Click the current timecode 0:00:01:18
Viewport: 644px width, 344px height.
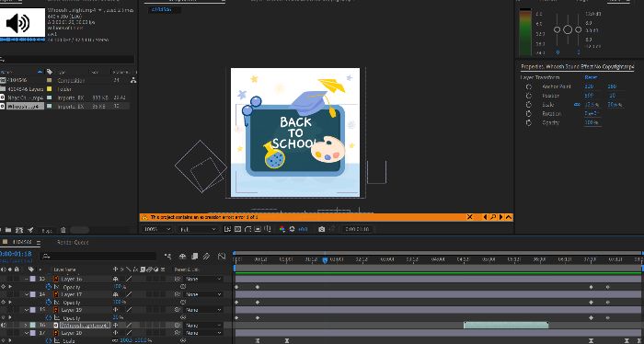(x=16, y=254)
